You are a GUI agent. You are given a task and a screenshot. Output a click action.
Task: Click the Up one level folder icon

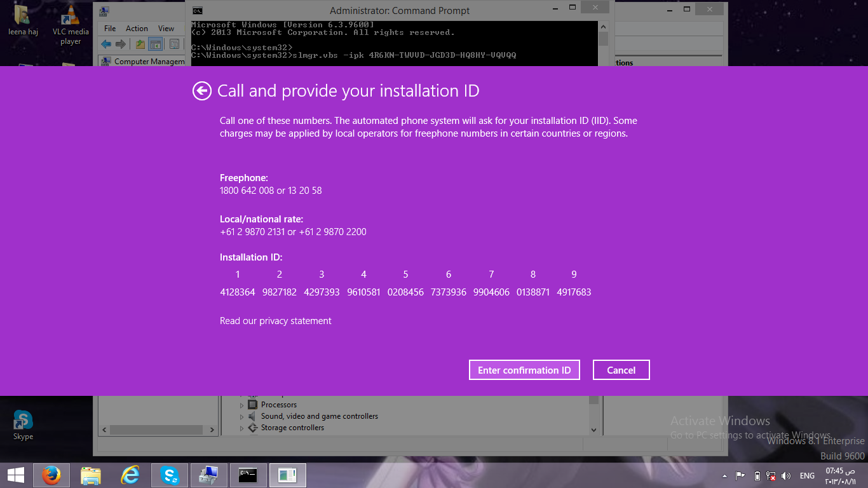[140, 44]
